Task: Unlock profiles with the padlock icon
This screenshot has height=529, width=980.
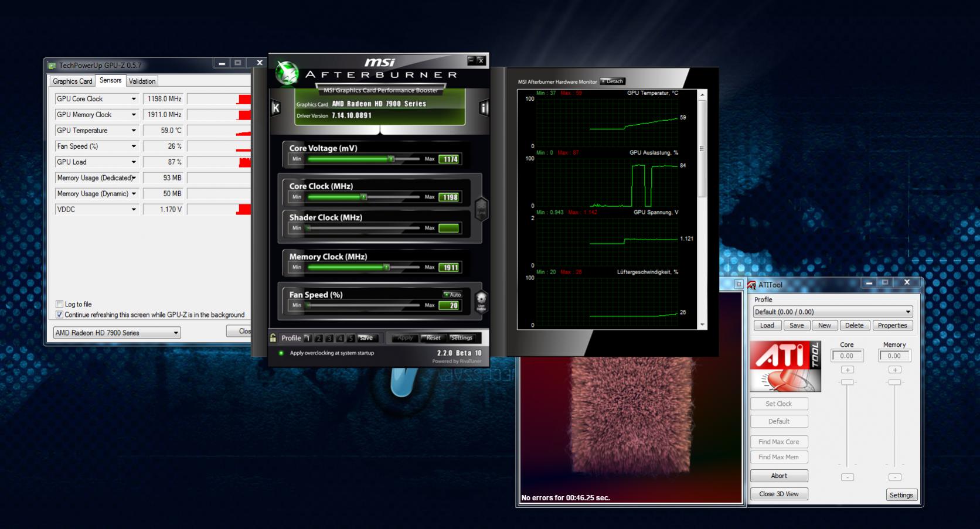Action: 273,337
